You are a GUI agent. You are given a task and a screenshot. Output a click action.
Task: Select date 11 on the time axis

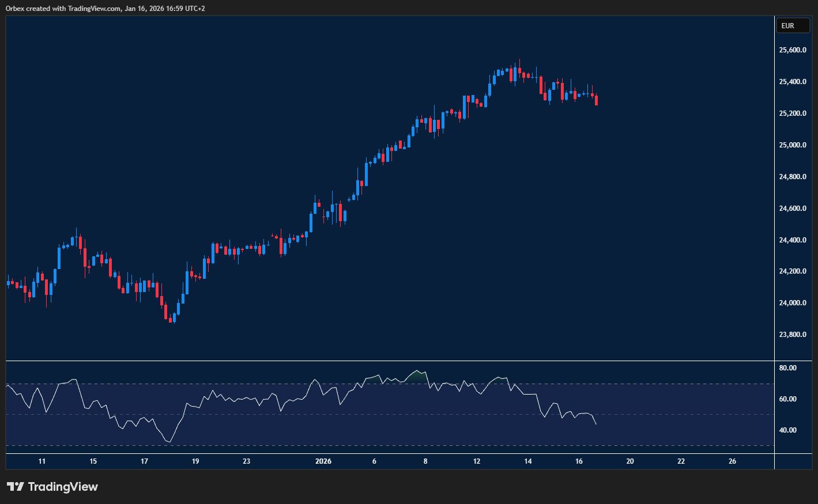click(42, 461)
